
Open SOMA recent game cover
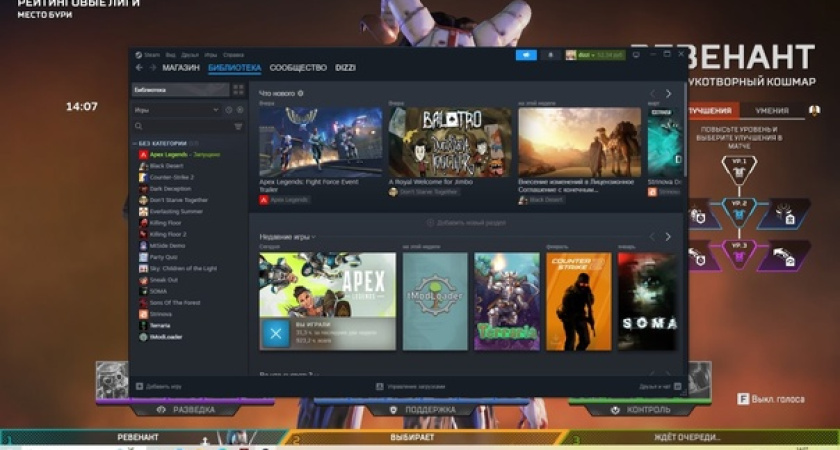[647, 301]
